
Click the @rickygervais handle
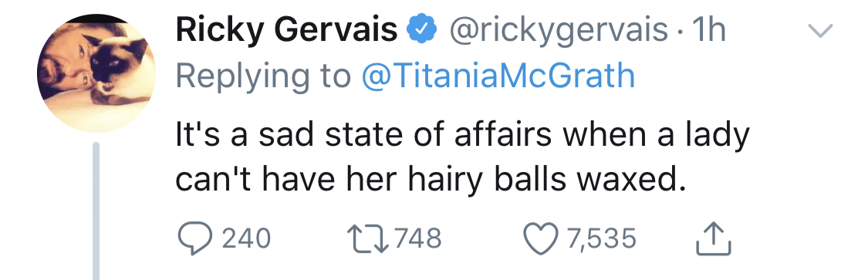pos(559,32)
